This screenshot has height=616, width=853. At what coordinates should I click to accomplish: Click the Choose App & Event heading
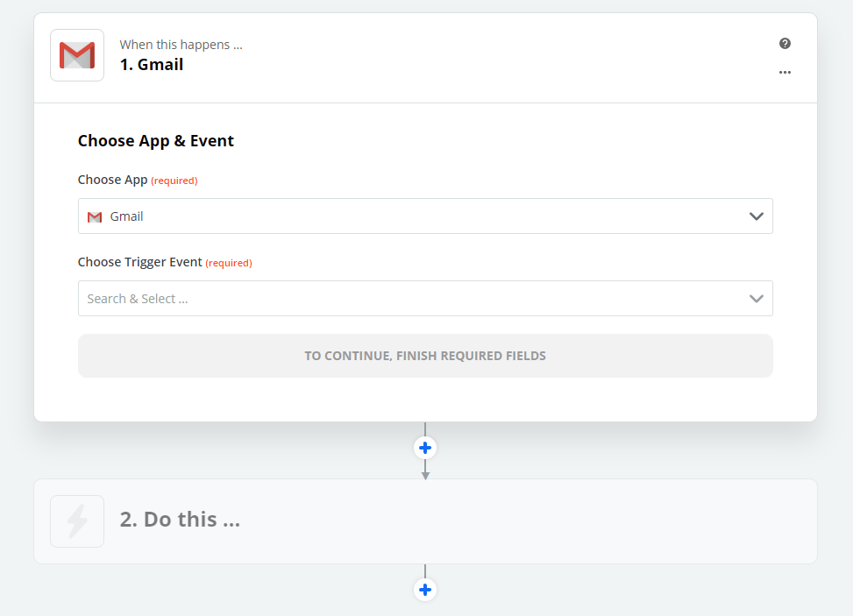coord(155,141)
